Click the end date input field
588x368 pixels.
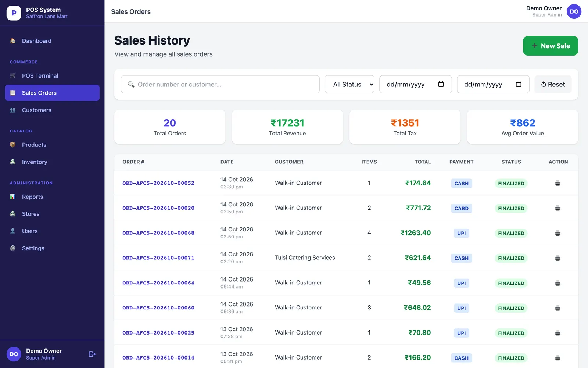pos(493,84)
